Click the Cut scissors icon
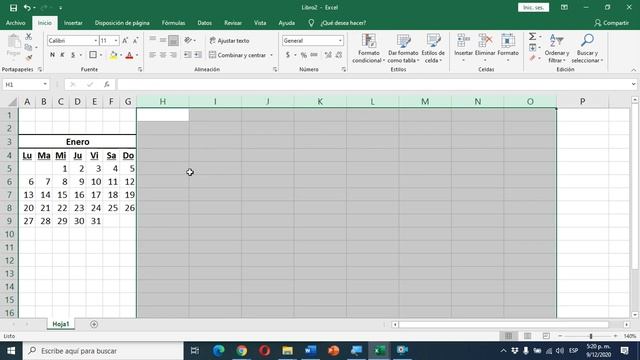Image resolution: width=640 pixels, height=360 pixels. (29, 37)
